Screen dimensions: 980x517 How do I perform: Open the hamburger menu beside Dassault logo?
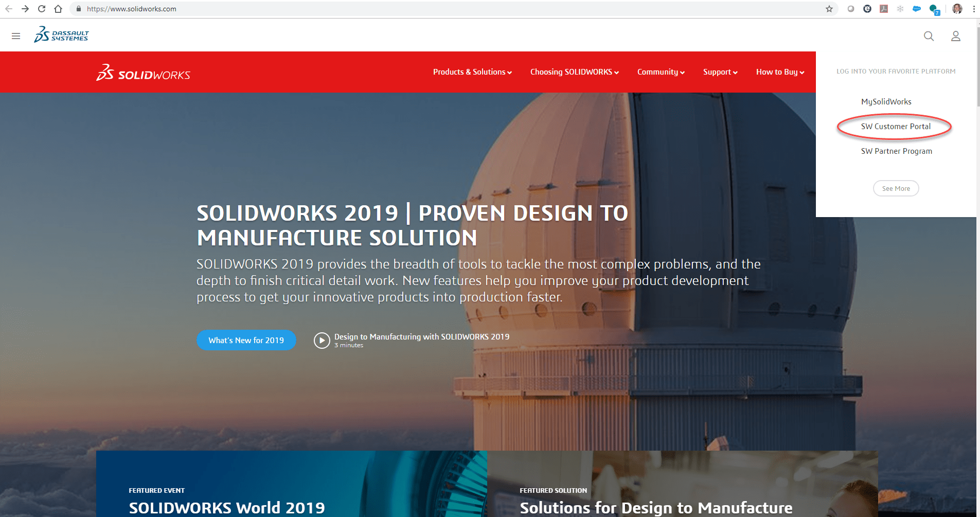[16, 36]
